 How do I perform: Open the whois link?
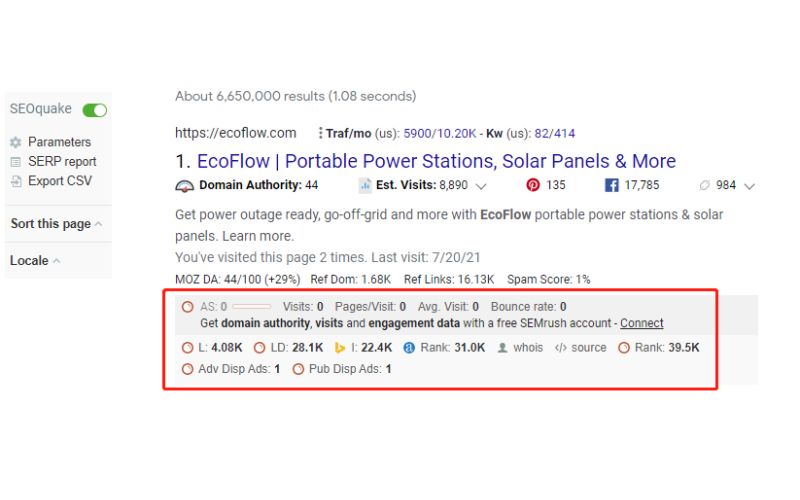[x=528, y=348]
